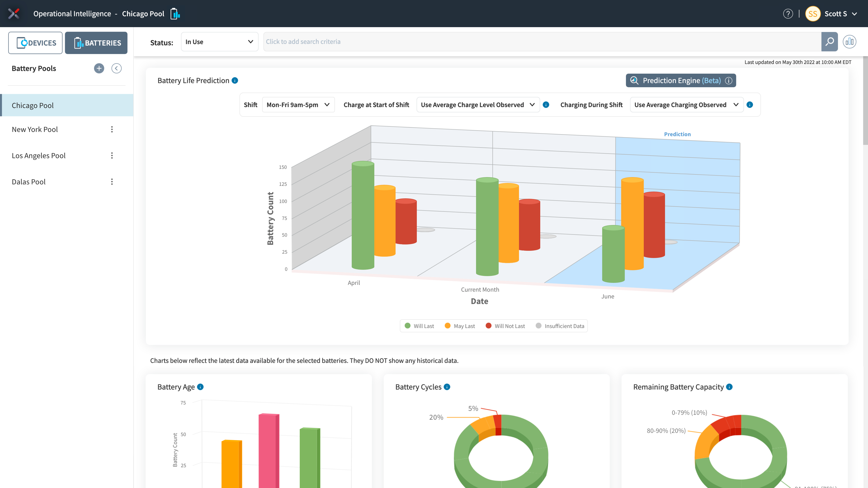Click the SS user avatar
868x488 pixels.
(x=813, y=14)
